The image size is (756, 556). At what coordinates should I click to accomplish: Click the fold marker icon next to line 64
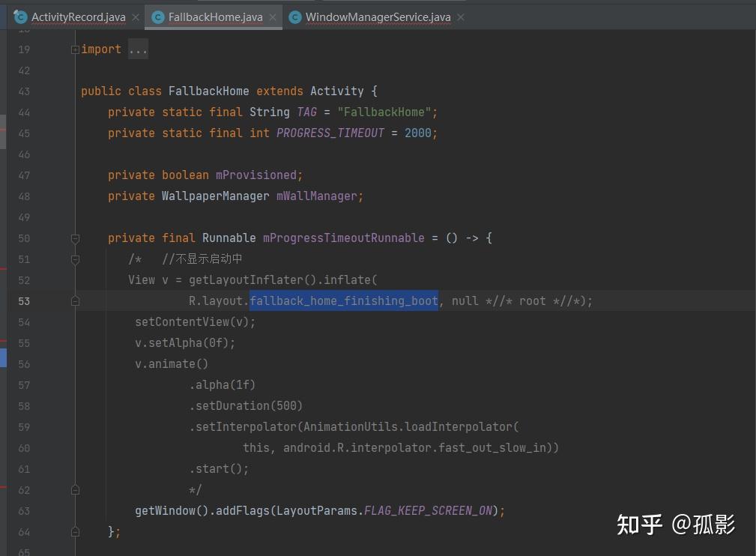point(75,531)
